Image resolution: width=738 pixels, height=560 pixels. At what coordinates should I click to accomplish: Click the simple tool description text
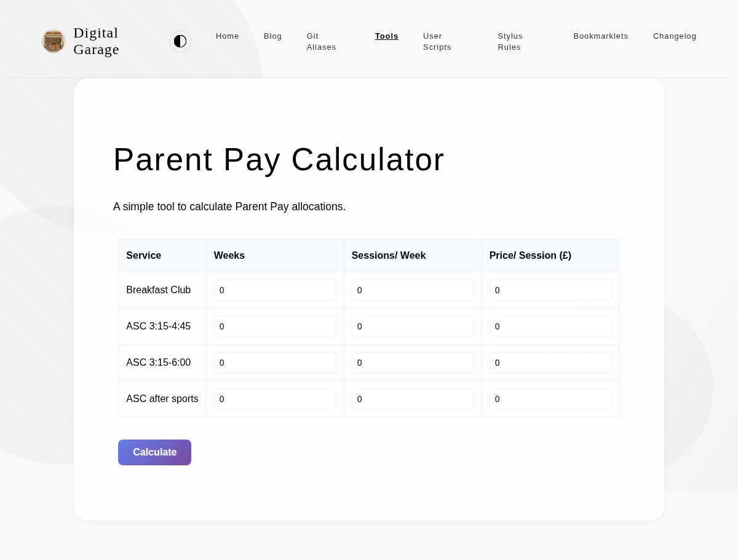click(x=229, y=207)
